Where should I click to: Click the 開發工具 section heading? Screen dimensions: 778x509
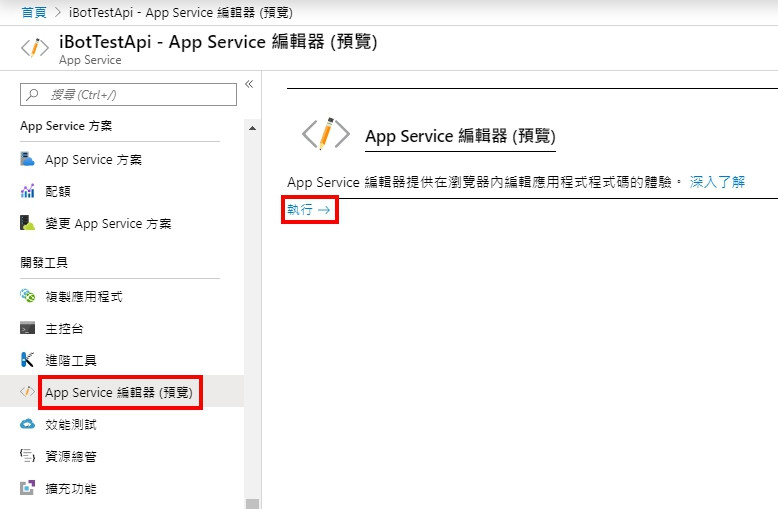pos(44,262)
